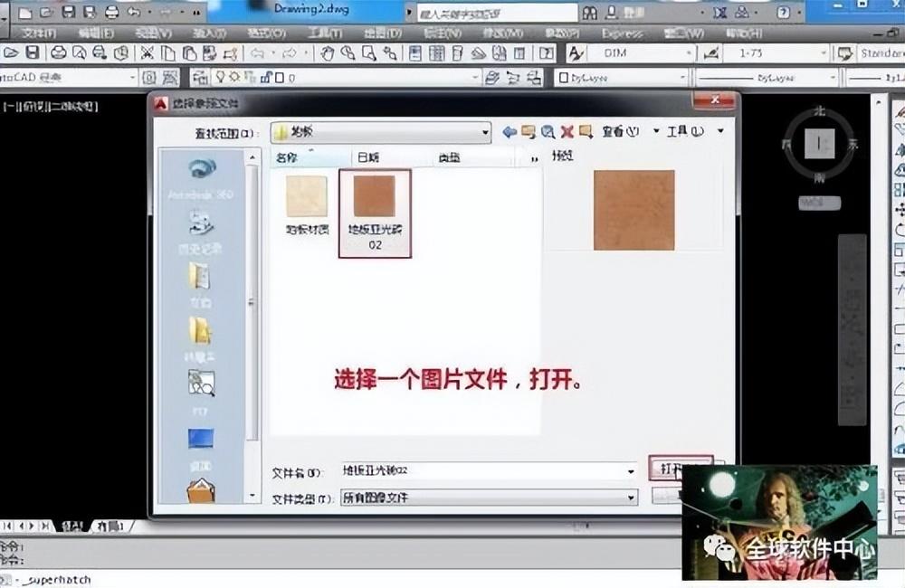905x588 pixels.
Task: Click the Undo arrow in title bar
Action: (134, 12)
